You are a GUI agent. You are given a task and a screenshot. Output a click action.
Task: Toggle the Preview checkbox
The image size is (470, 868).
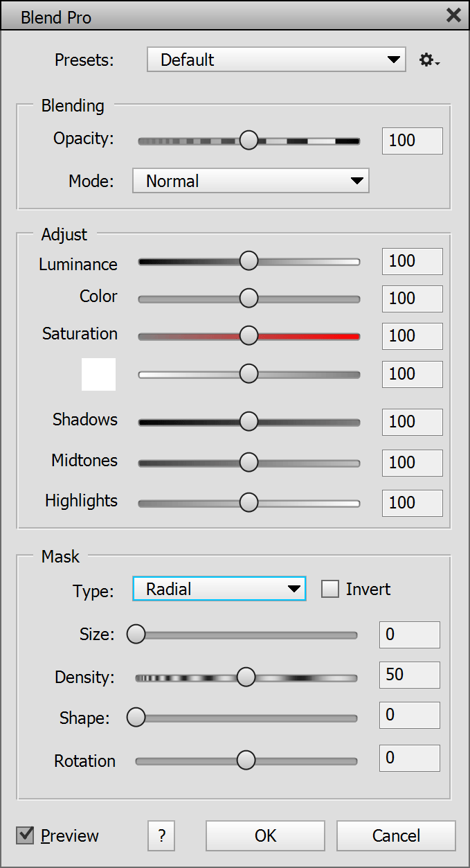tap(26, 835)
